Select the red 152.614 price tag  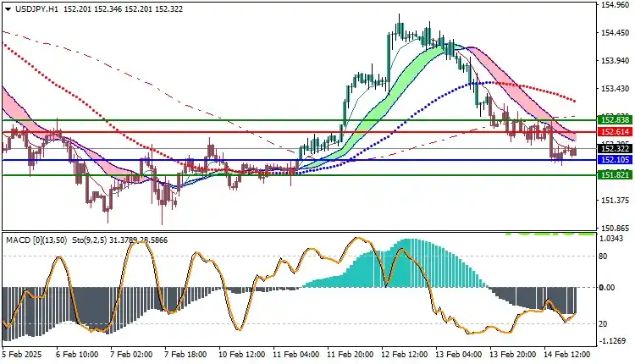612,132
